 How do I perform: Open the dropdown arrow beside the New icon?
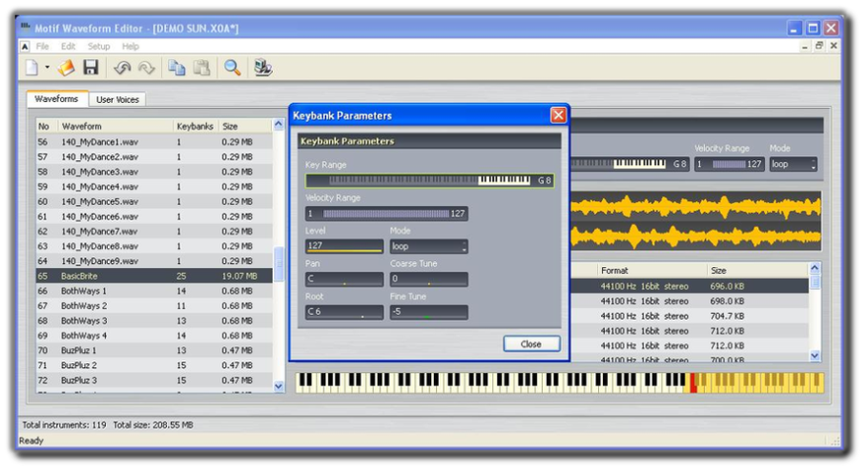[47, 67]
